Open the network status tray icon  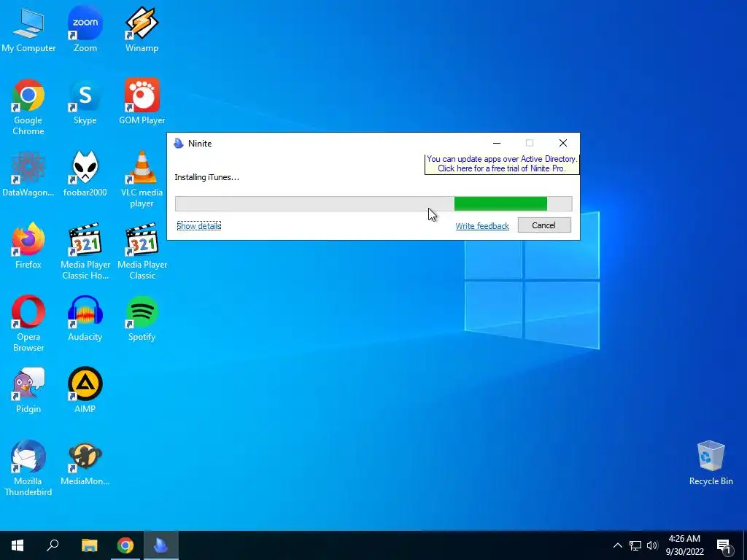click(635, 545)
